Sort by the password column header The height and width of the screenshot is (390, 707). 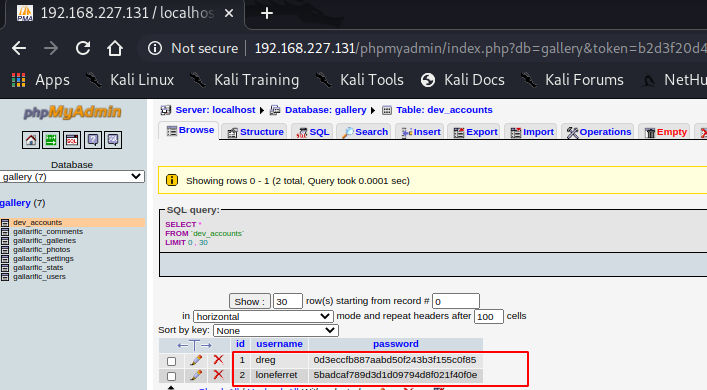click(x=396, y=344)
